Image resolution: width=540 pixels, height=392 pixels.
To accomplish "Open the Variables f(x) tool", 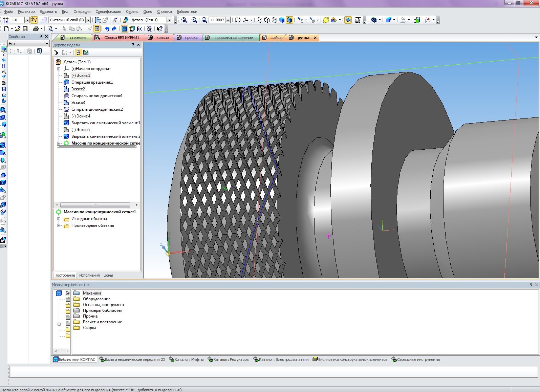I will (139, 29).
